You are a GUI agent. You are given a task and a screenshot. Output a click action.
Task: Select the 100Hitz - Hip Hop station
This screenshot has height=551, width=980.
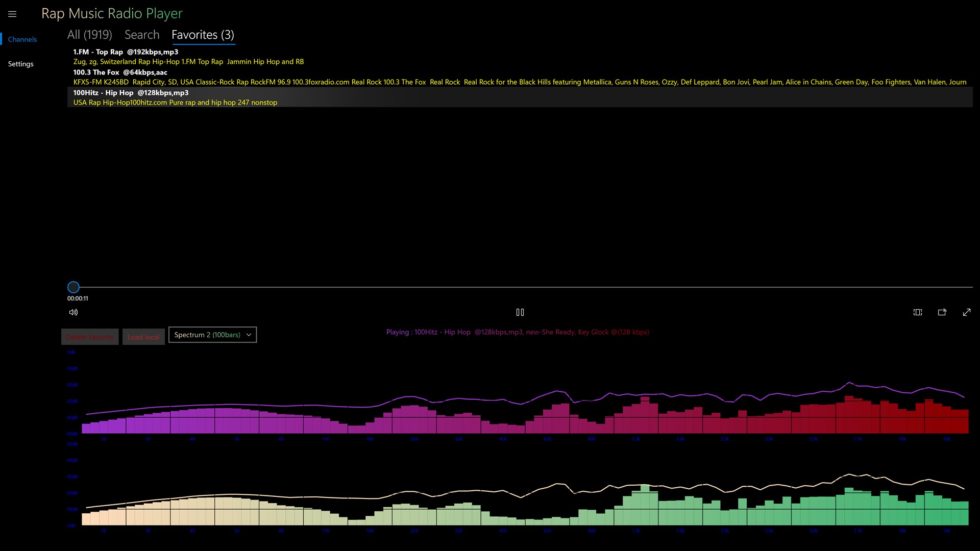520,97
